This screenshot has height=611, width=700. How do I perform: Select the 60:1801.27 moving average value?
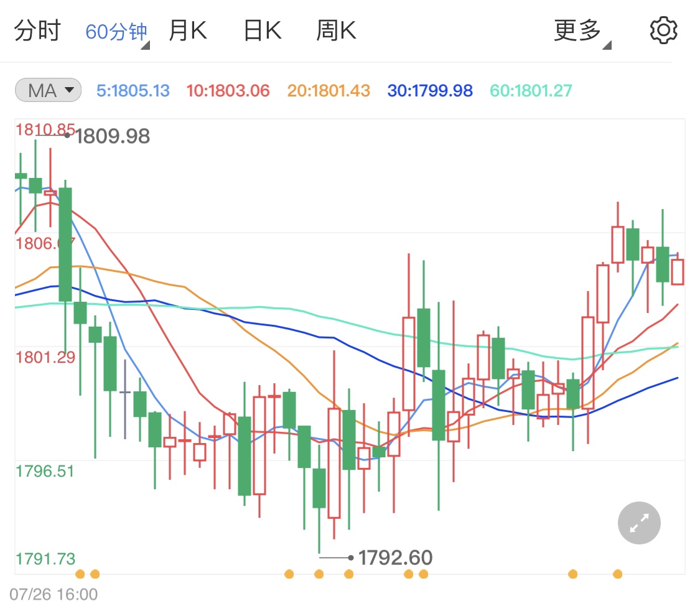click(x=531, y=91)
